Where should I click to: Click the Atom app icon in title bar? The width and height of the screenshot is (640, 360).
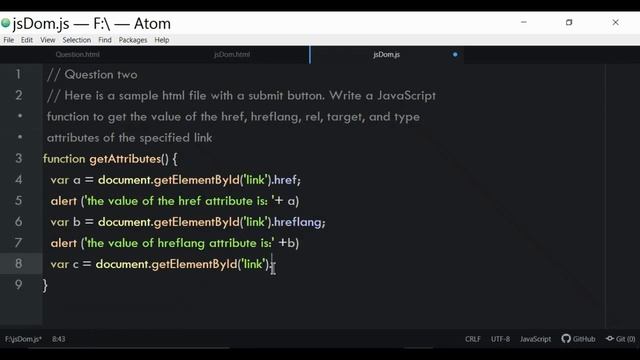(x=5, y=23)
